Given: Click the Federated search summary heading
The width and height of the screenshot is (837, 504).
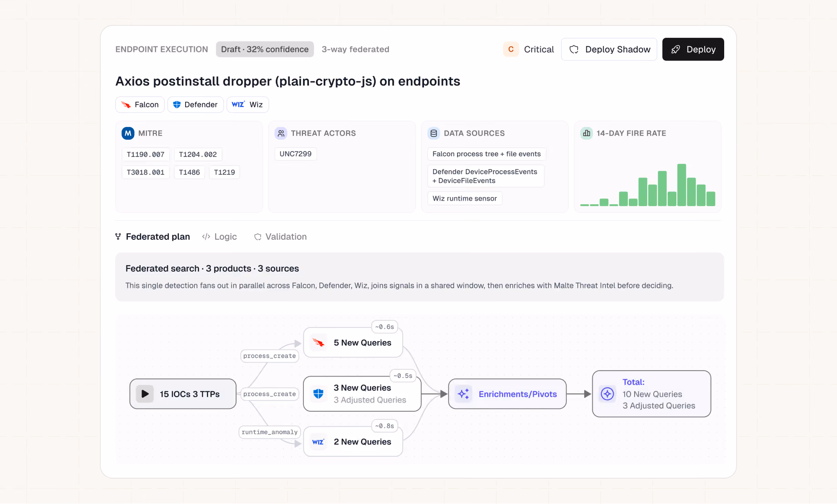Looking at the screenshot, I should [212, 269].
